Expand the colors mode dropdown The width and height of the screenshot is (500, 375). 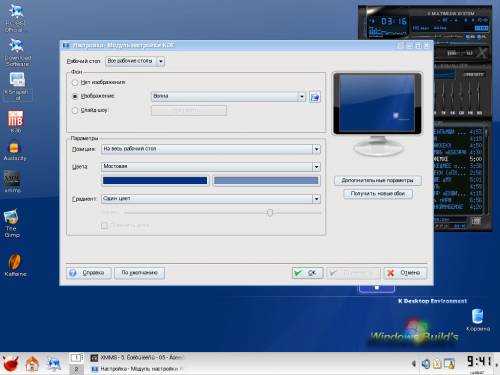[211, 166]
